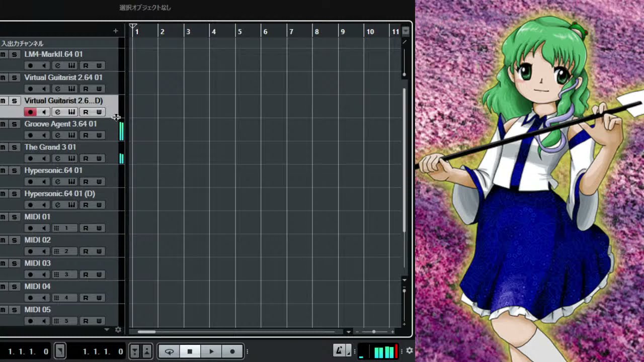This screenshot has height=362, width=644.
Task: Toggle punch in button in transport
Action: click(x=135, y=351)
